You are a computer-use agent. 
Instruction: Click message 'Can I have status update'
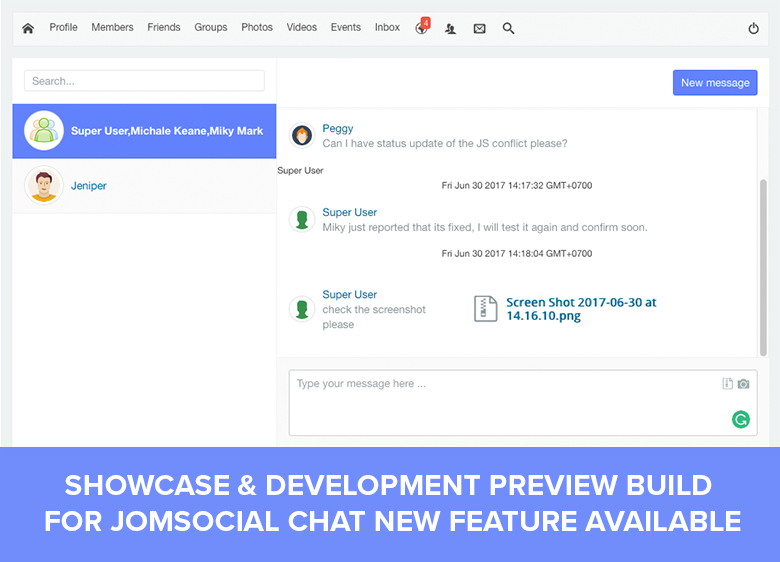click(x=445, y=143)
